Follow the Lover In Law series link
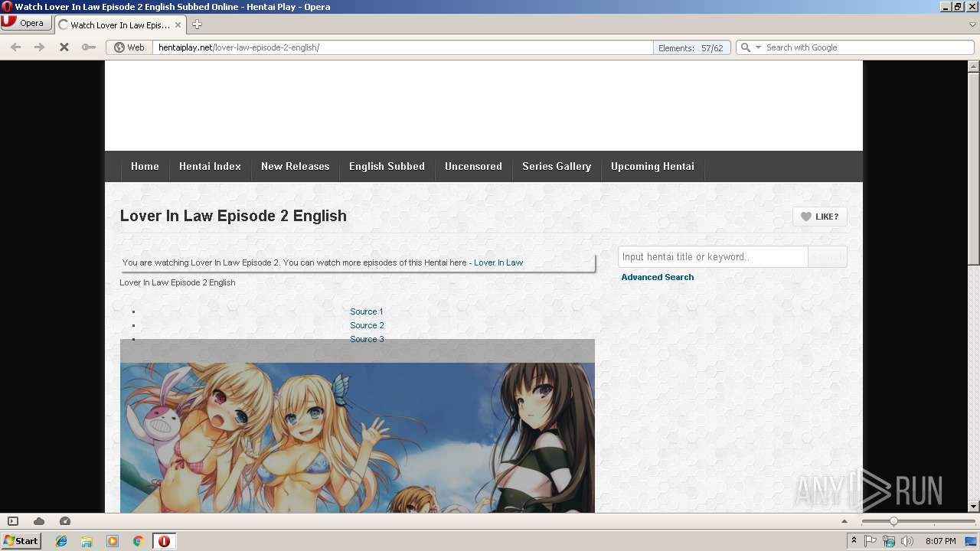The height and width of the screenshot is (551, 980). pos(498,262)
